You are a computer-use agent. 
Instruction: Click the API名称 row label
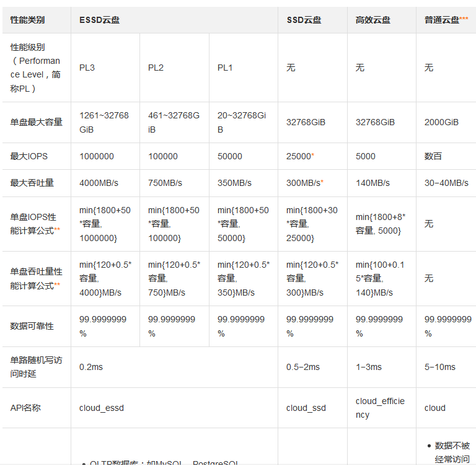[25, 408]
